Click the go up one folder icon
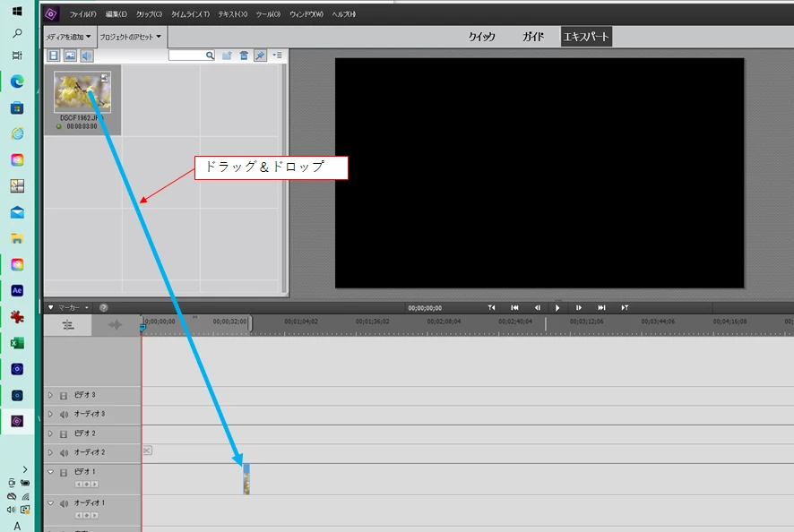The image size is (794, 532). [227, 56]
